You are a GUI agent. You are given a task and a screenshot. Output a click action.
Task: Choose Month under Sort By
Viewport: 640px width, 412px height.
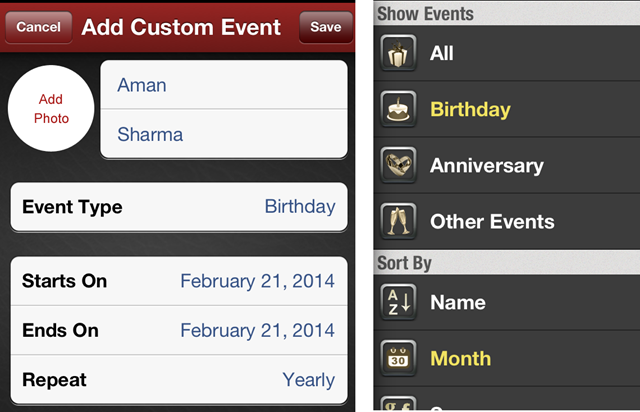click(x=462, y=358)
